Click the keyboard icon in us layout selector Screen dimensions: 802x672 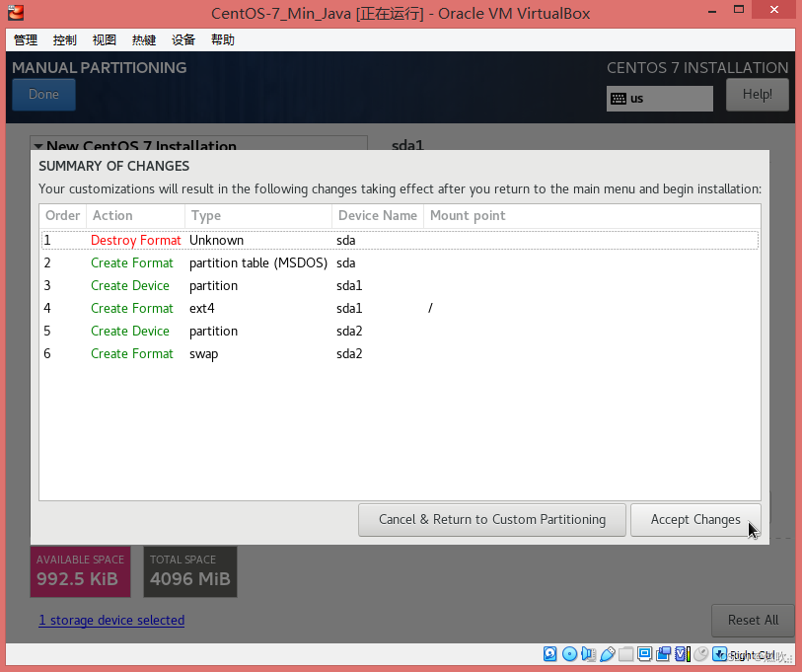pyautogui.click(x=619, y=99)
